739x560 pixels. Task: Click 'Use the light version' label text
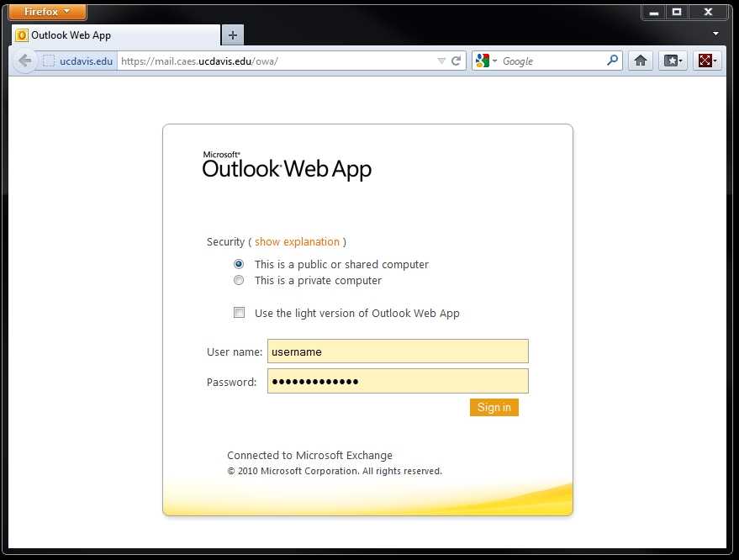356,313
